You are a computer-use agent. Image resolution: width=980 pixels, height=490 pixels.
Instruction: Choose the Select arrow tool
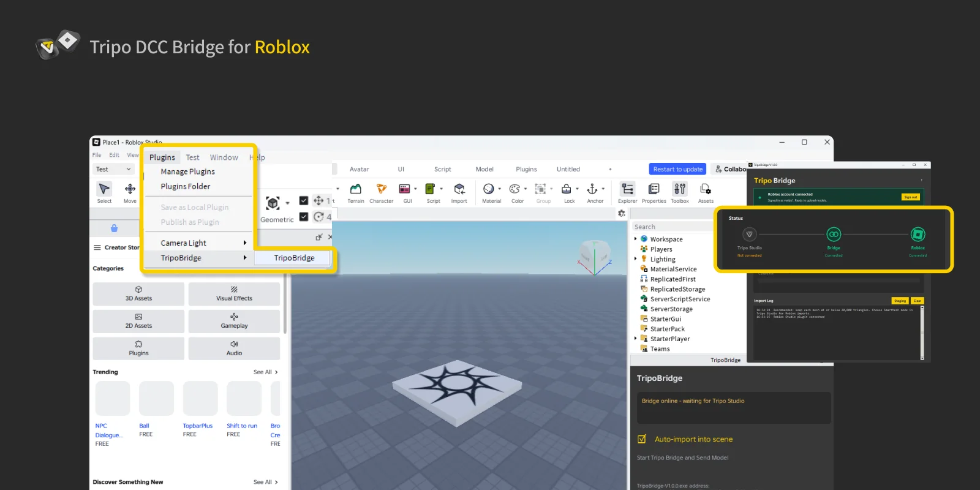click(104, 189)
